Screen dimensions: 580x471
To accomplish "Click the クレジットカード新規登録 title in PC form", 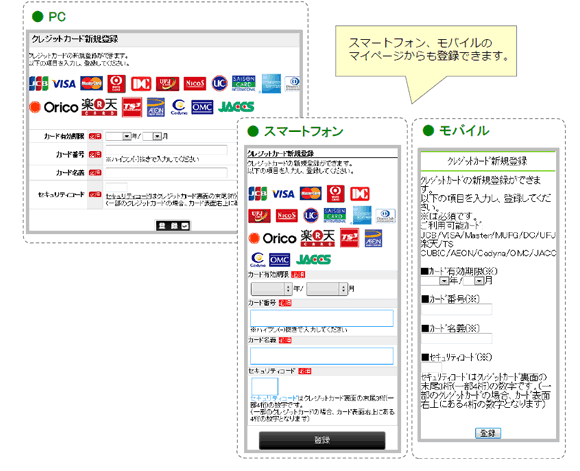I will (x=75, y=39).
